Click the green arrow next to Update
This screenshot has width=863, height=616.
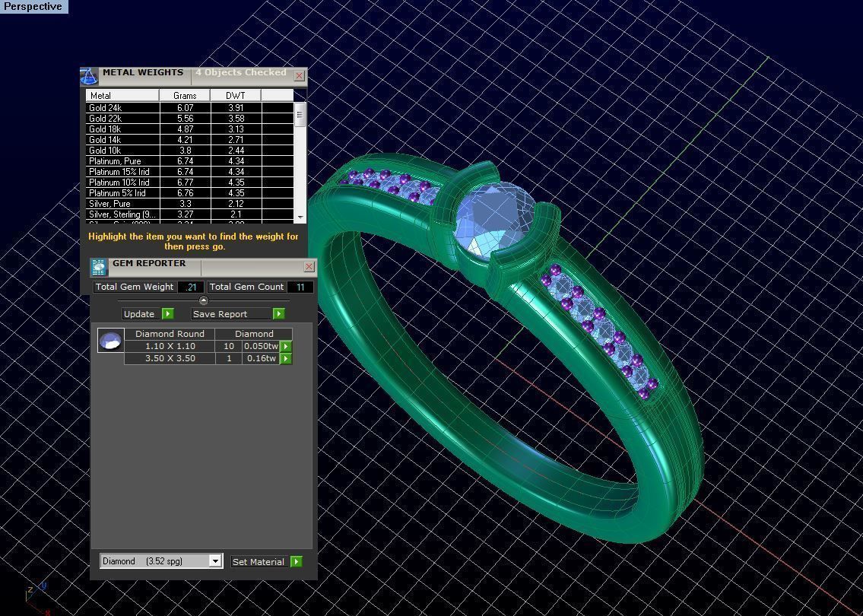tap(168, 314)
